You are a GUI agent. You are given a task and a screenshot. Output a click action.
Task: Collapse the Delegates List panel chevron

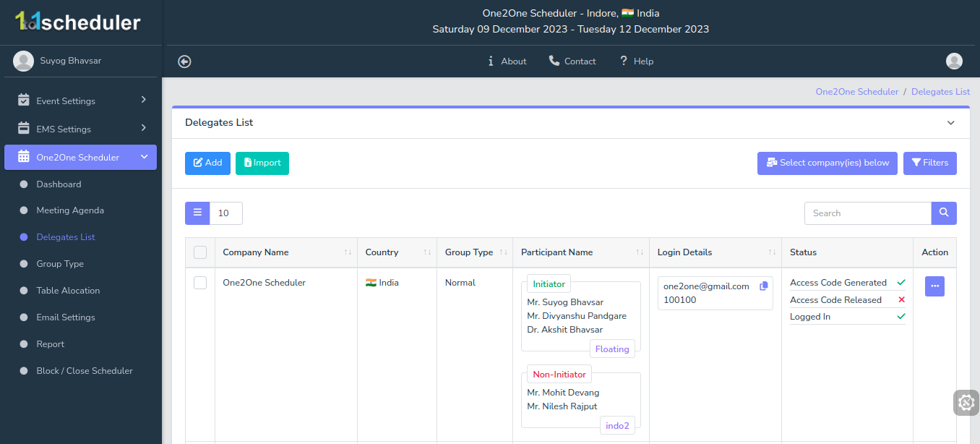point(951,123)
